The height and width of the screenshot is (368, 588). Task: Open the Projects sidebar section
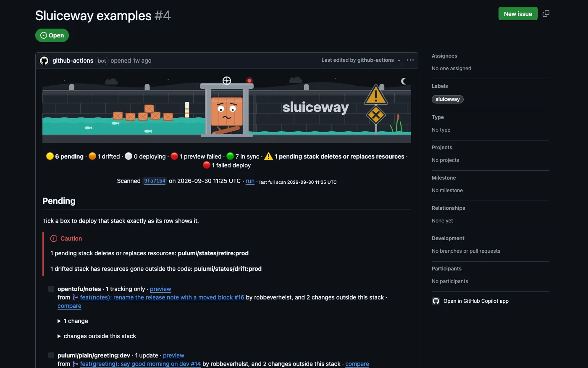point(442,148)
